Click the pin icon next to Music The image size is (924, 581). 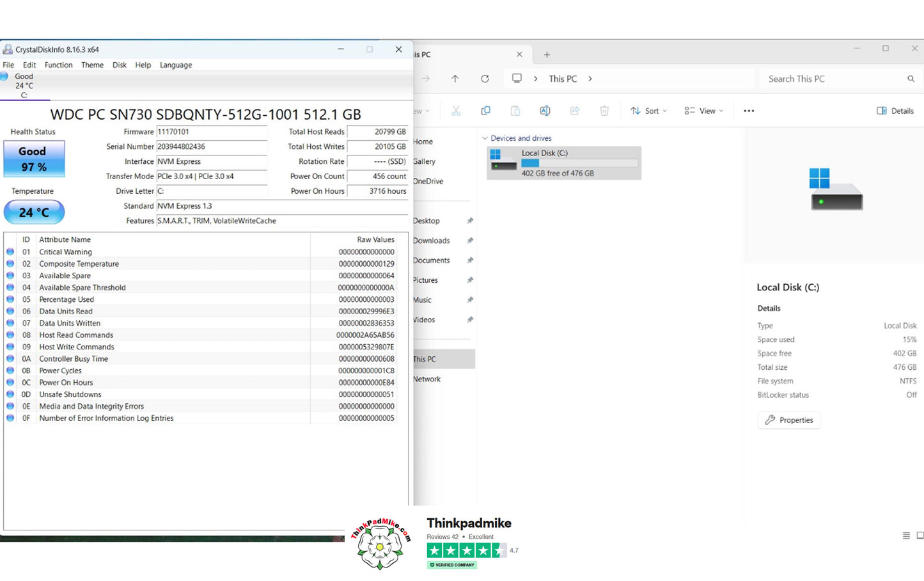pos(470,300)
